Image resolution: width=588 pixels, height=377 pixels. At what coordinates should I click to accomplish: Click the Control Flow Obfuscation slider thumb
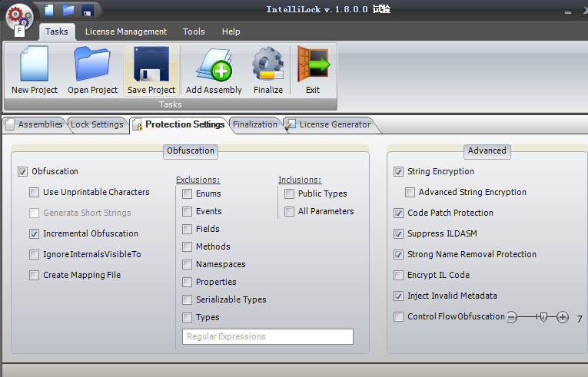click(x=543, y=317)
